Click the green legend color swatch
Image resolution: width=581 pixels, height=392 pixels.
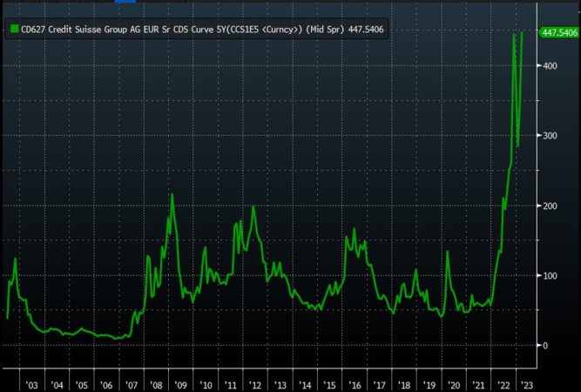point(12,30)
